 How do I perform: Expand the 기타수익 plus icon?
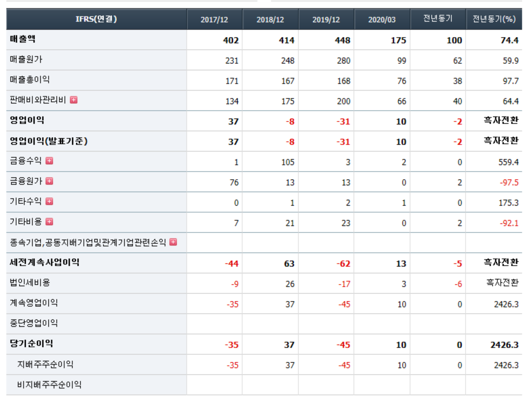click(49, 202)
